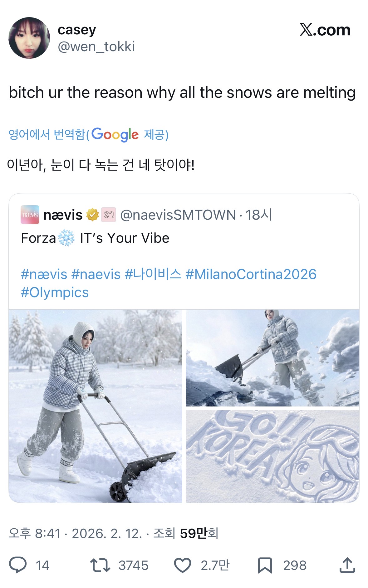Open large snow shovel image
The image size is (368, 588).
tap(96, 406)
